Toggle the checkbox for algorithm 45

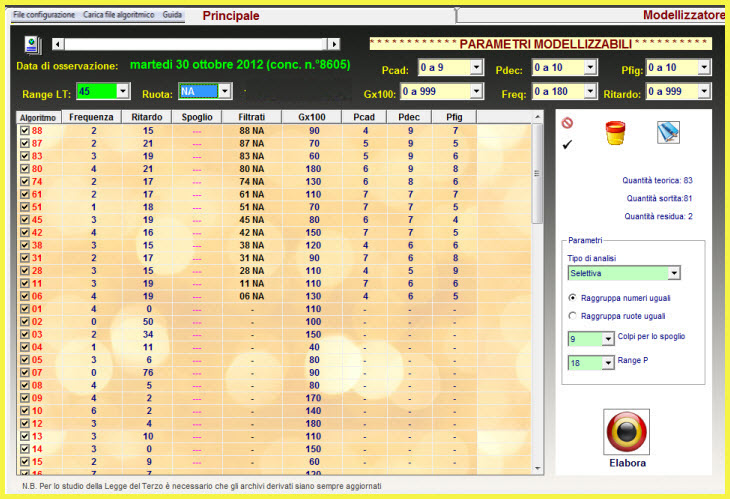point(24,220)
